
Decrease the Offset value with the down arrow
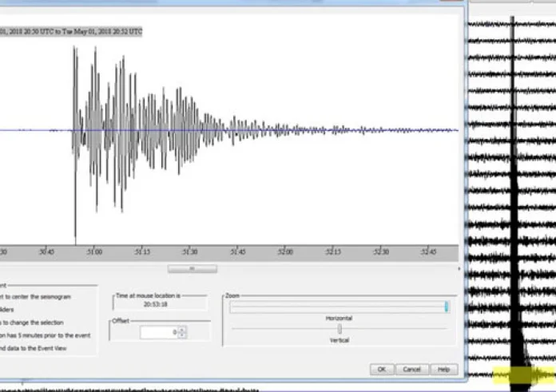[x=182, y=335]
